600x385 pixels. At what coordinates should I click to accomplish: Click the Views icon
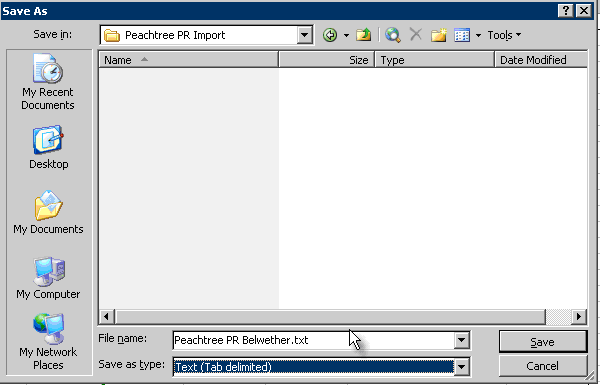(x=462, y=35)
